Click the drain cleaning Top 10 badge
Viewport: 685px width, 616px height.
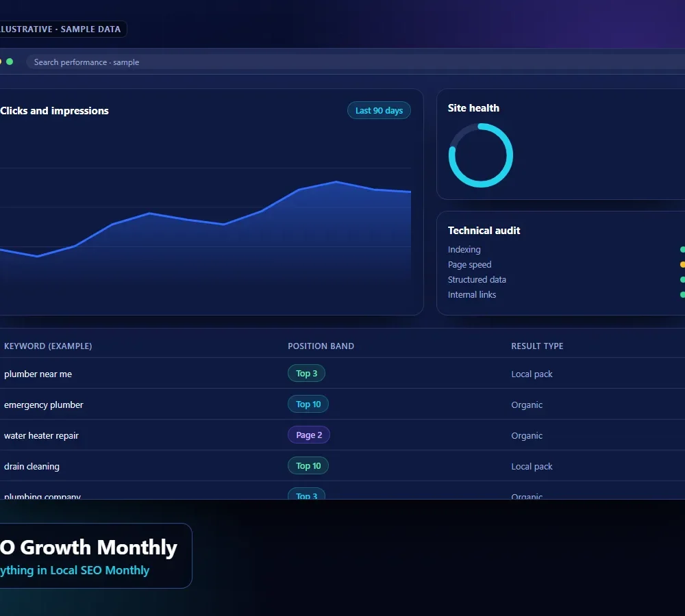click(308, 466)
